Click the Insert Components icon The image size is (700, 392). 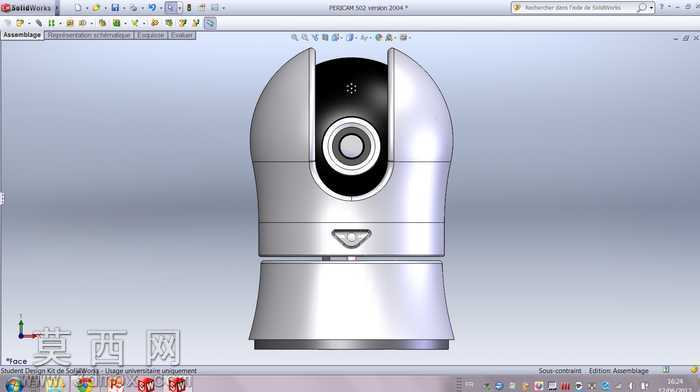(20, 23)
